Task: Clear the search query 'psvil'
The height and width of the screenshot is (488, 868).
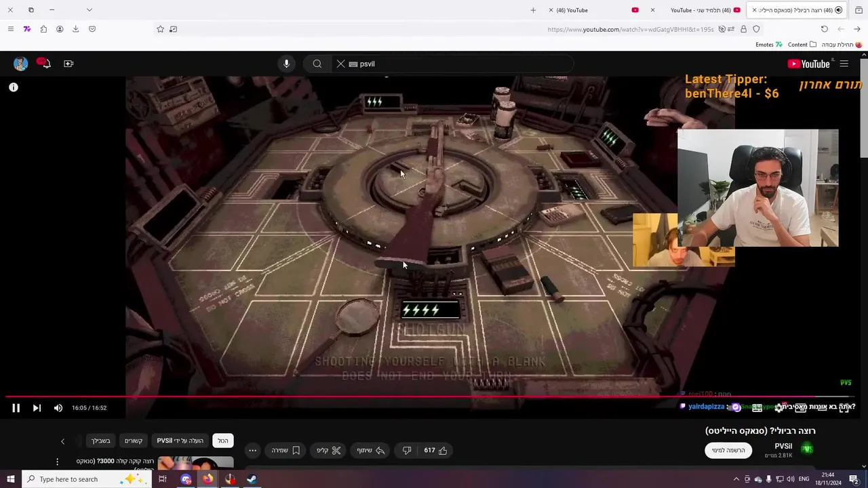Action: click(340, 64)
